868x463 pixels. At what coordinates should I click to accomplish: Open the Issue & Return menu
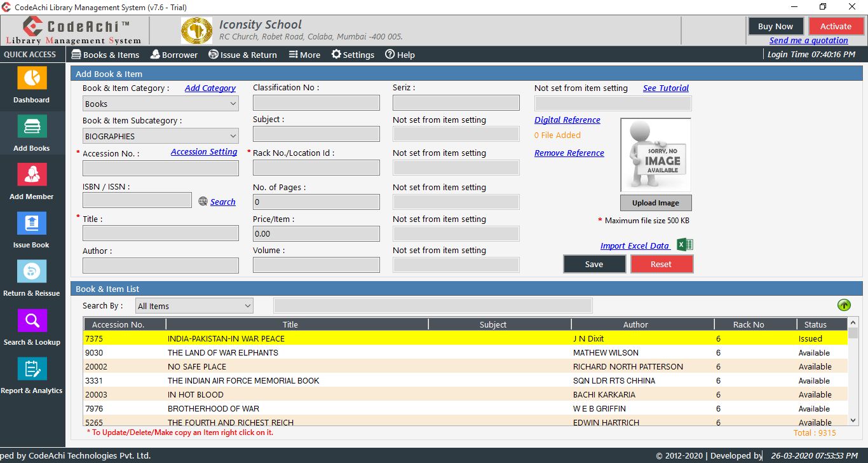(243, 55)
